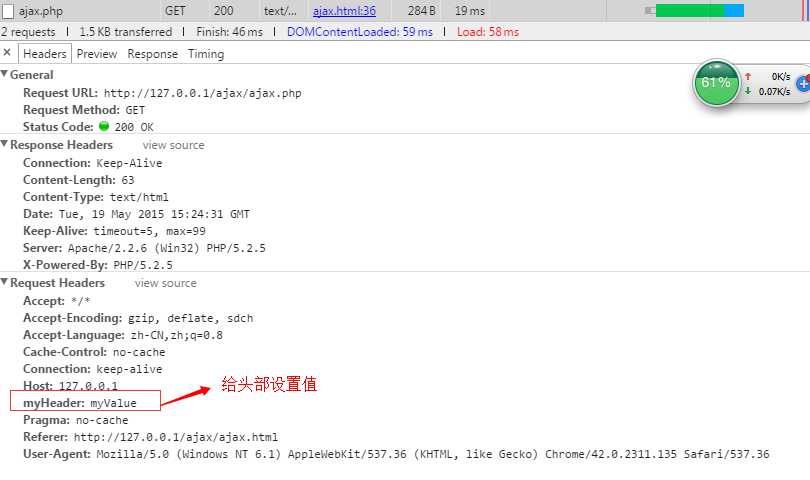Image resolution: width=810 pixels, height=480 pixels.
Task: Select the Content-Type text/html header
Action: [96, 197]
